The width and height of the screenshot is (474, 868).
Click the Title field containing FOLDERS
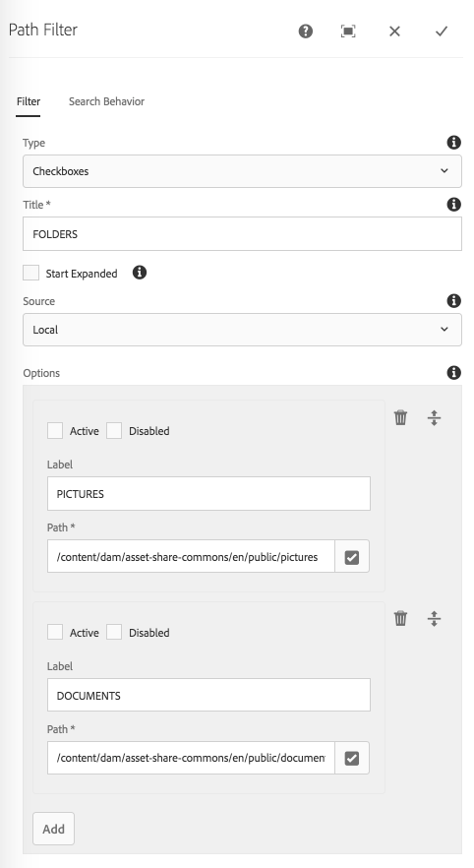242,233
